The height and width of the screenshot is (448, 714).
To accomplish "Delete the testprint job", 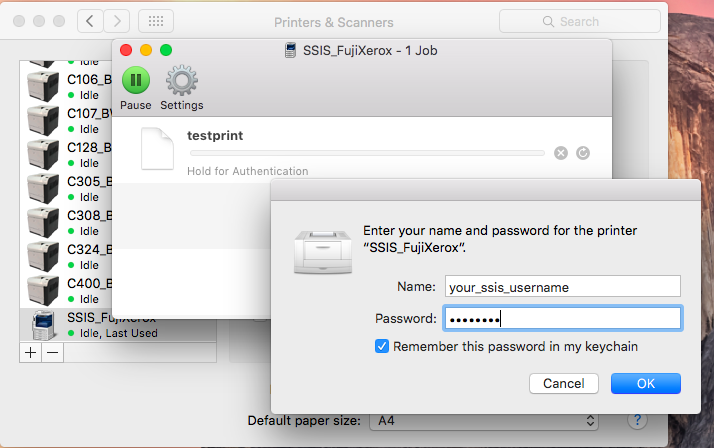I will (561, 153).
